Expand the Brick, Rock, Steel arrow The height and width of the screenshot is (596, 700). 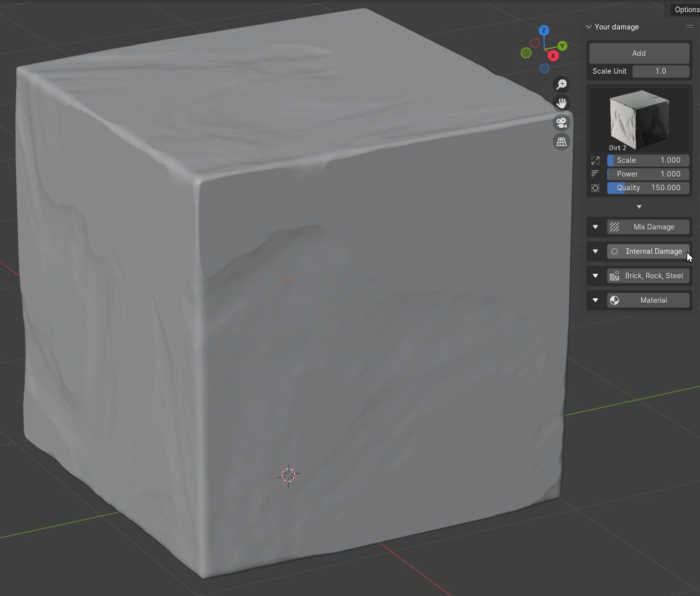click(x=595, y=276)
